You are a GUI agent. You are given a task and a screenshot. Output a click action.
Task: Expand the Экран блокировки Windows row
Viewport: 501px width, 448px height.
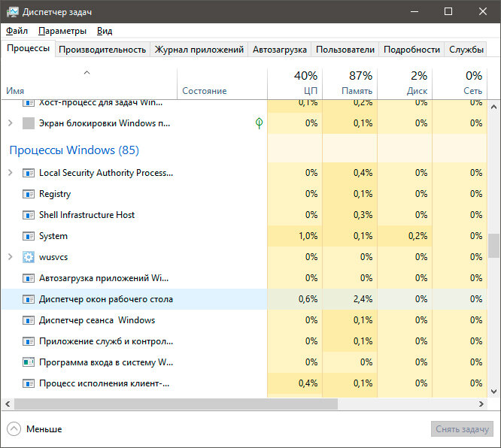tap(11, 123)
